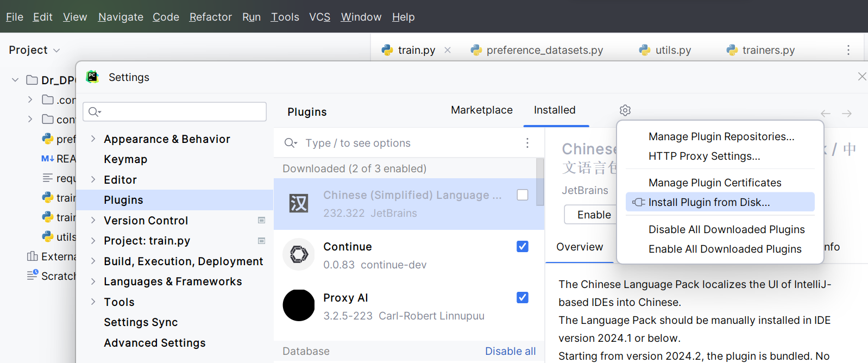Click the utils Python file icon in tree
This screenshot has height=363, width=868.
point(48,236)
